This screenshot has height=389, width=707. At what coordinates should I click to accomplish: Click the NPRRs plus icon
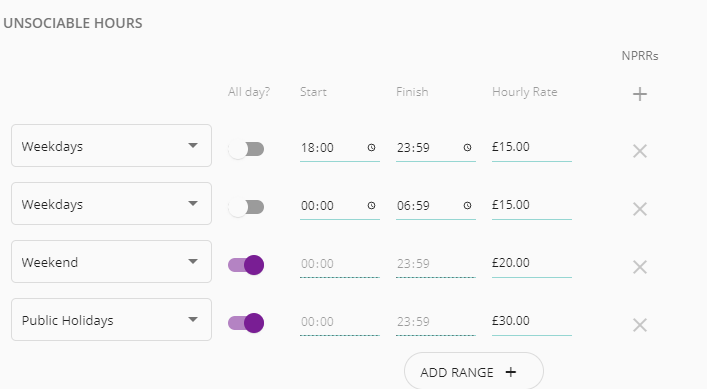click(639, 94)
